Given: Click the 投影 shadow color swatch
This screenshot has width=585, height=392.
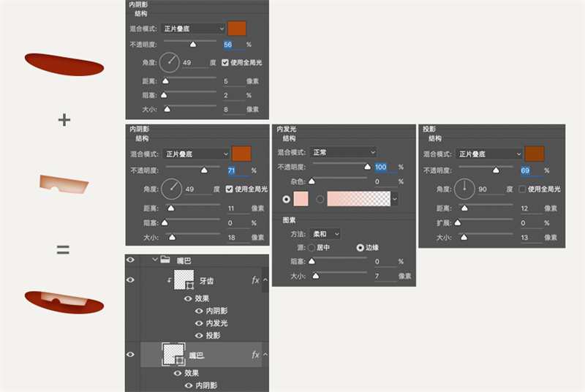Looking at the screenshot, I should [535, 154].
